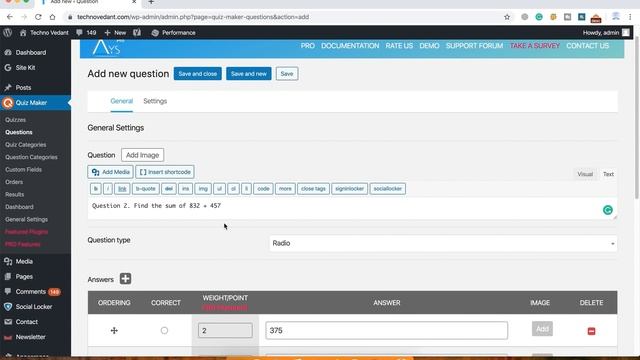Open the Performance menu in admin bar
The width and height of the screenshot is (640, 360).
pyautogui.click(x=173, y=33)
